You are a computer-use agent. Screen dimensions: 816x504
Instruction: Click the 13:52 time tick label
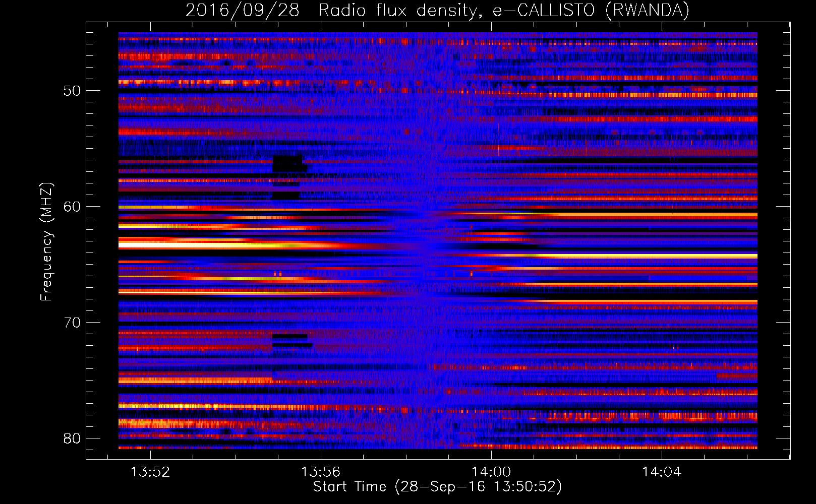coord(150,472)
